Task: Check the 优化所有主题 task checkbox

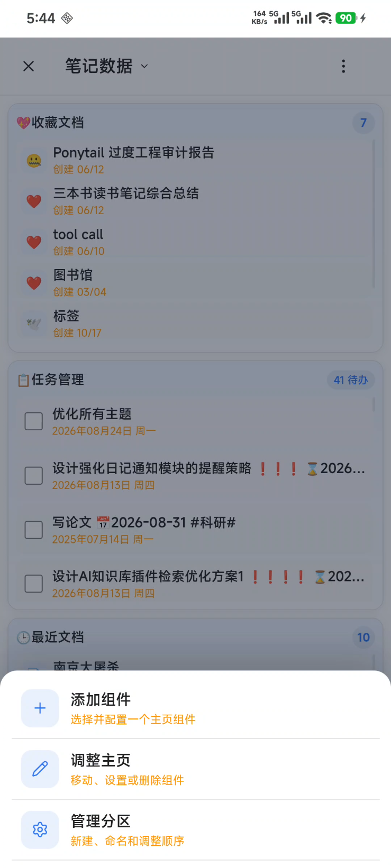Action: point(34,421)
